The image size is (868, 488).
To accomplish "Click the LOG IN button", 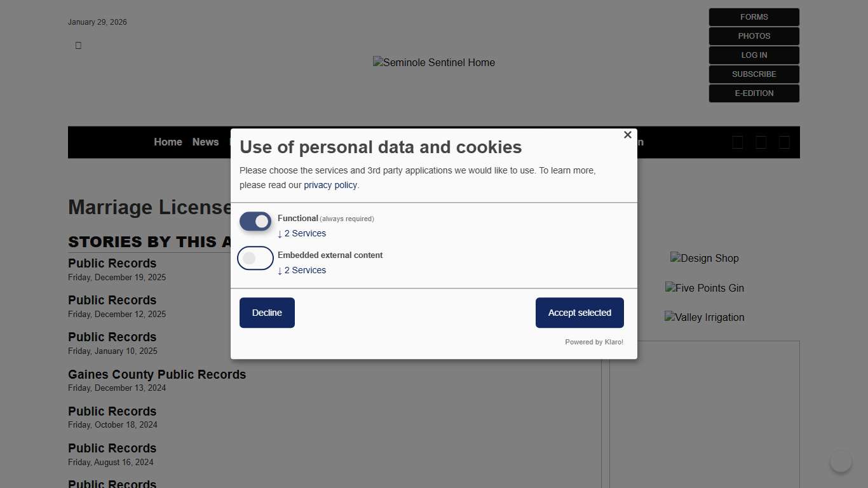I will tap(754, 55).
